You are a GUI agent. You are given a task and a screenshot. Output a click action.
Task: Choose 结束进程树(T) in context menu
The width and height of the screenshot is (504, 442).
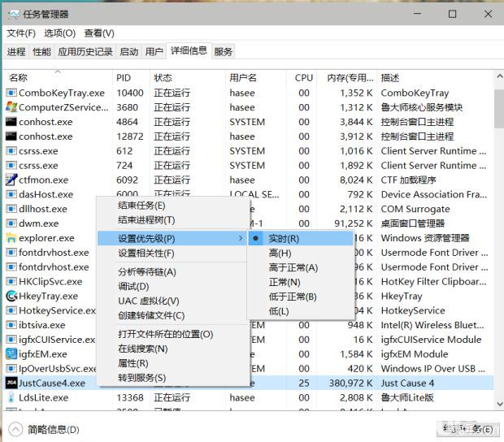pyautogui.click(x=172, y=220)
